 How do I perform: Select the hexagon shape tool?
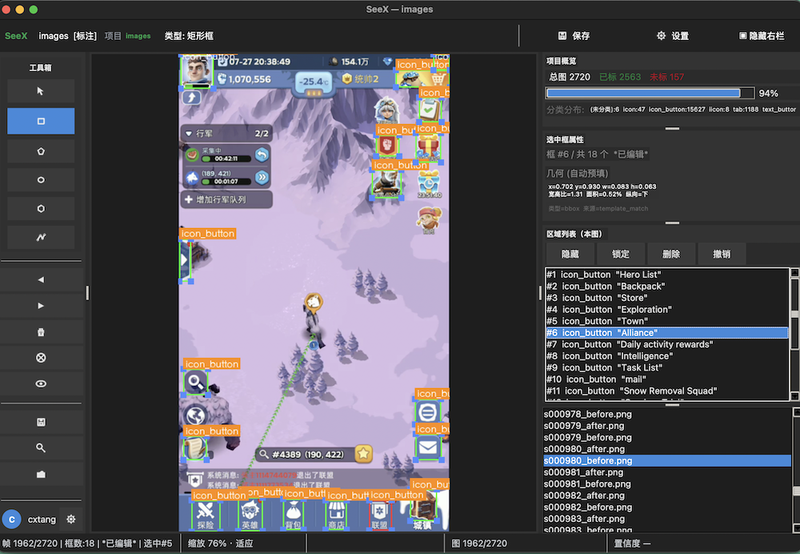[41, 208]
